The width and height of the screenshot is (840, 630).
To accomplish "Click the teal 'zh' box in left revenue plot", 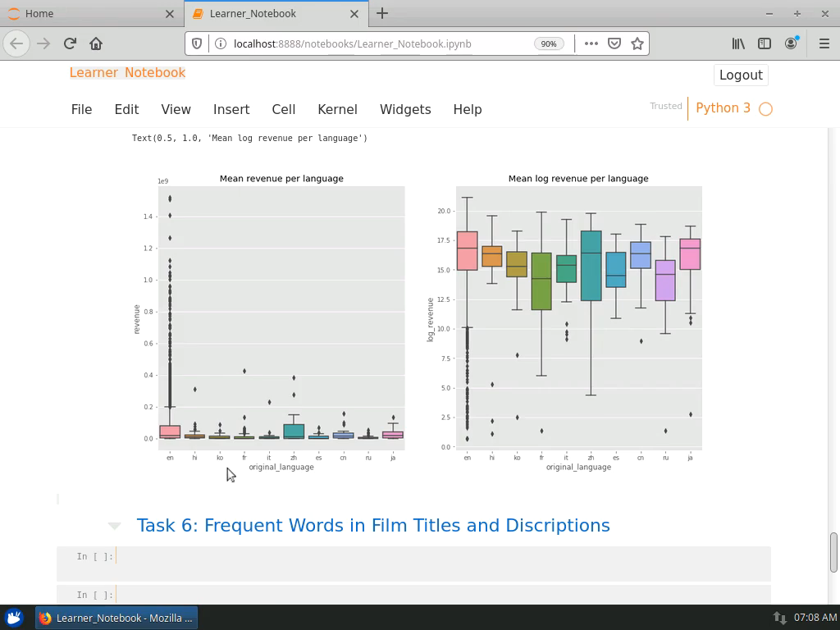I will click(294, 431).
